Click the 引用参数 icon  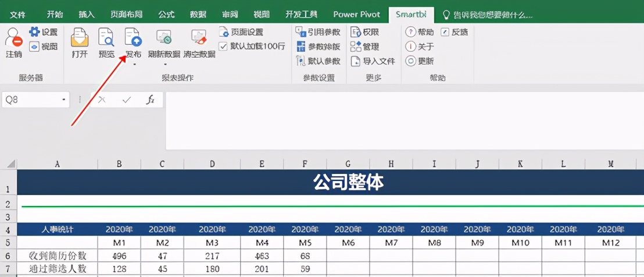click(300, 32)
